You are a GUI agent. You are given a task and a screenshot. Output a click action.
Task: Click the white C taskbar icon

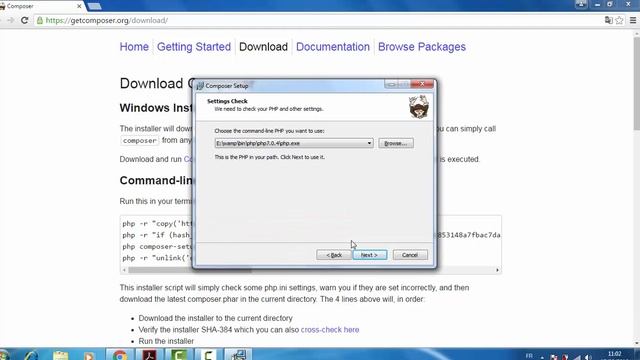click(x=209, y=355)
